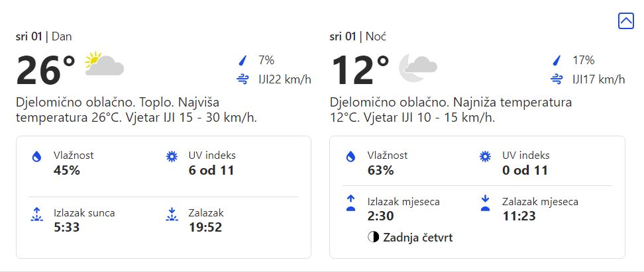
Task: Click the daytime raindrop precipitation icon
Action: [242, 61]
